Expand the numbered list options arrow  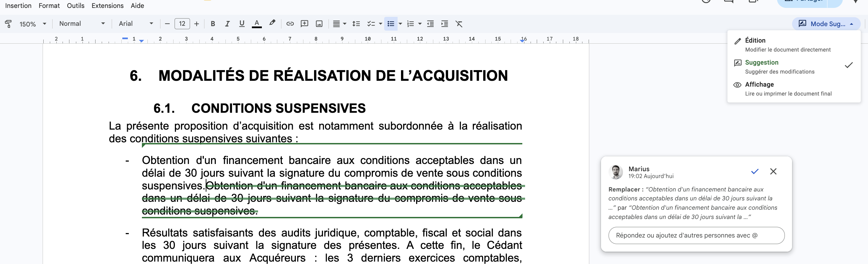(420, 24)
